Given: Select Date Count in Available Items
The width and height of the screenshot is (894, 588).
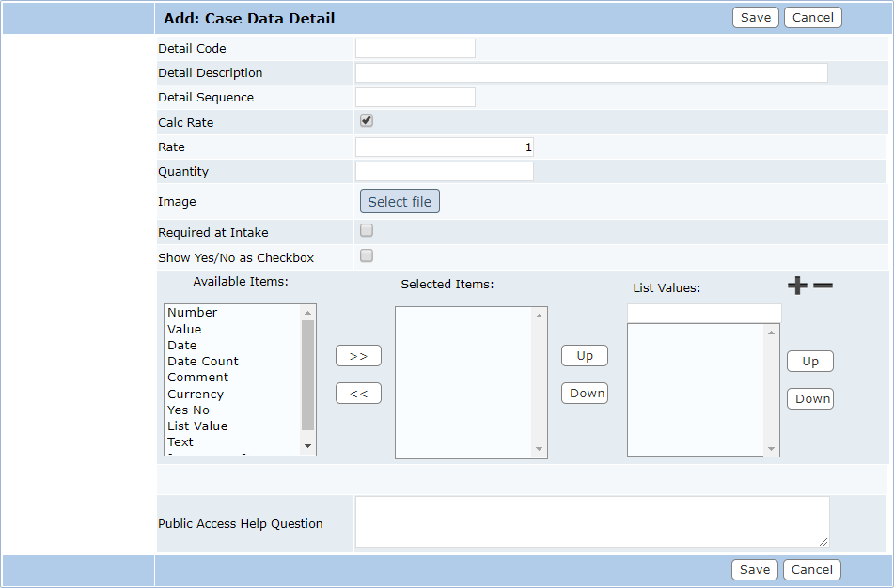Looking at the screenshot, I should click(x=203, y=362).
